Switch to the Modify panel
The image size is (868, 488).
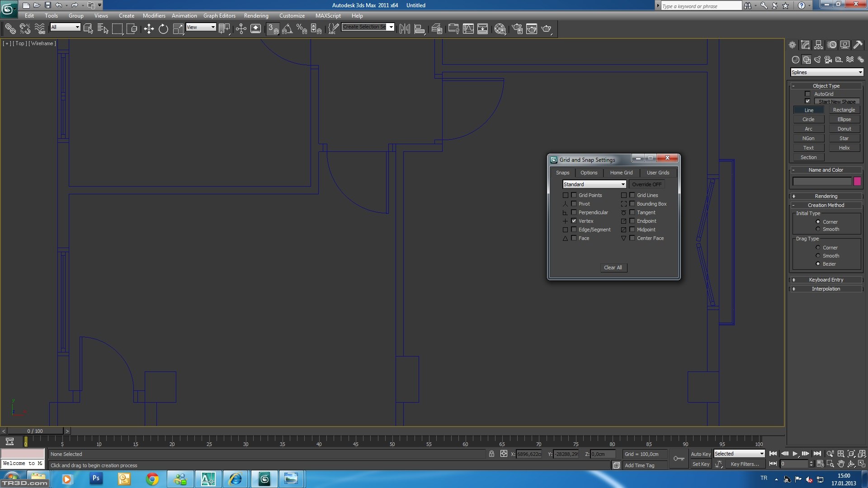805,45
